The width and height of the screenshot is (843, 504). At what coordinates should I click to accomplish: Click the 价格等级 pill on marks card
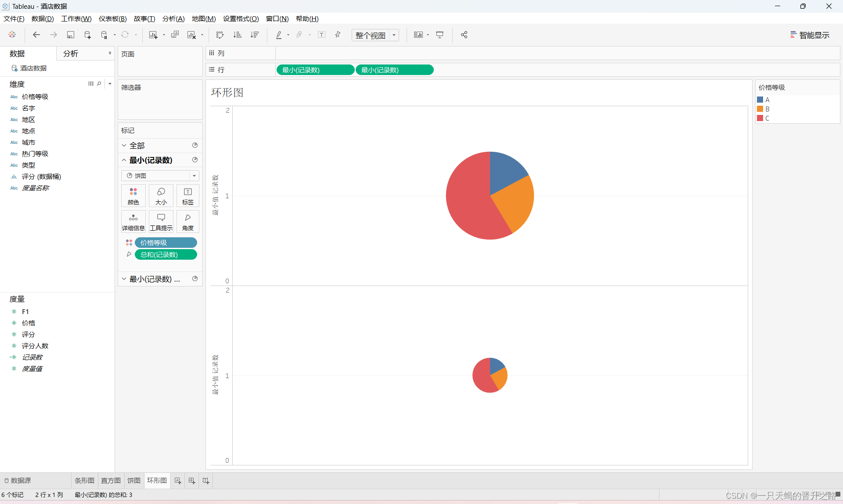(166, 243)
